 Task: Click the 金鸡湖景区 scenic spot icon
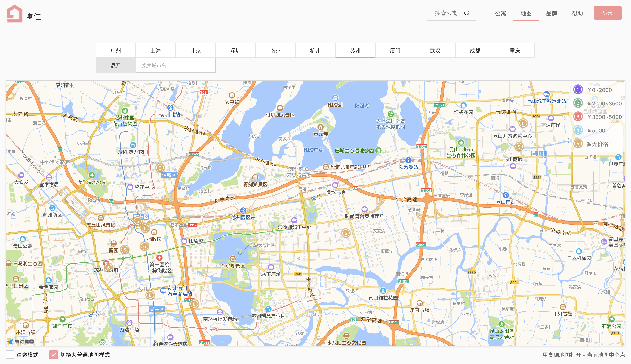click(x=232, y=259)
